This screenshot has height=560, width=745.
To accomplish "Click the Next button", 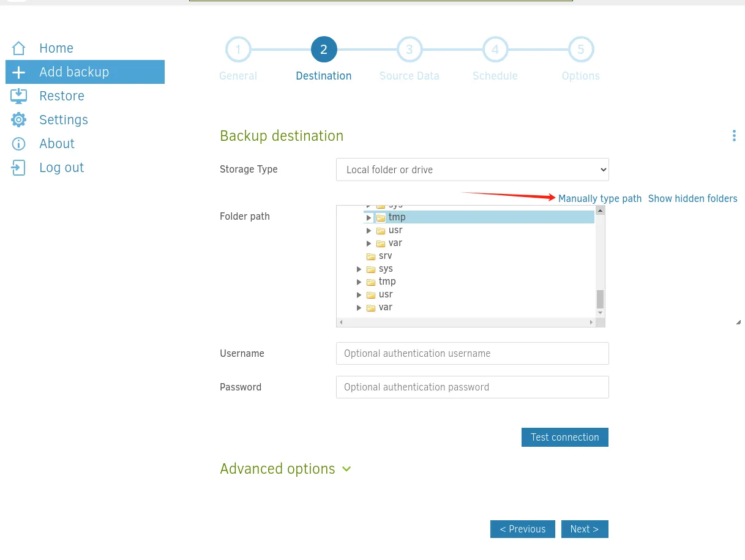I will click(x=585, y=529).
